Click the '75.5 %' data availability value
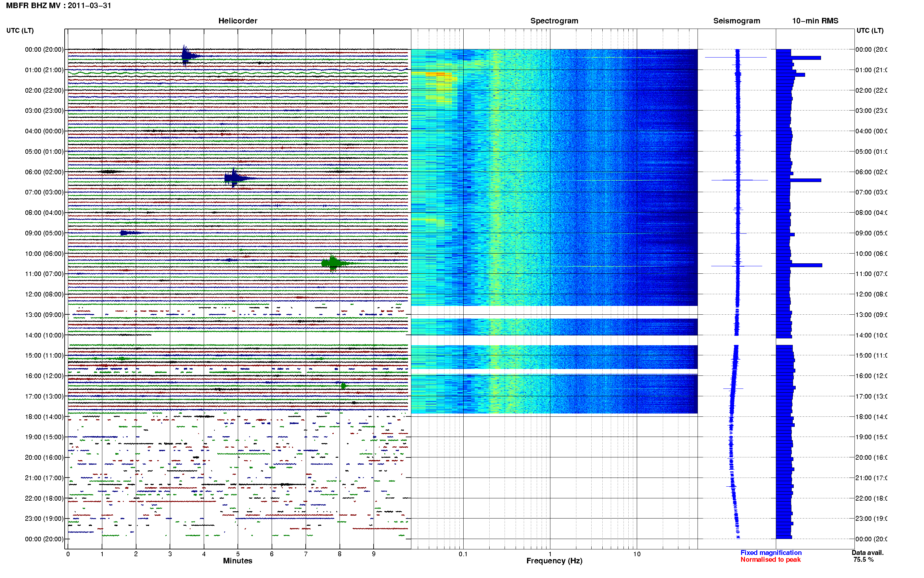The width and height of the screenshot is (924, 578). click(x=863, y=560)
